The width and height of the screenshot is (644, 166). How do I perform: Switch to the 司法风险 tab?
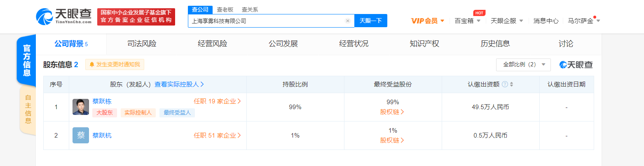[x=142, y=44]
